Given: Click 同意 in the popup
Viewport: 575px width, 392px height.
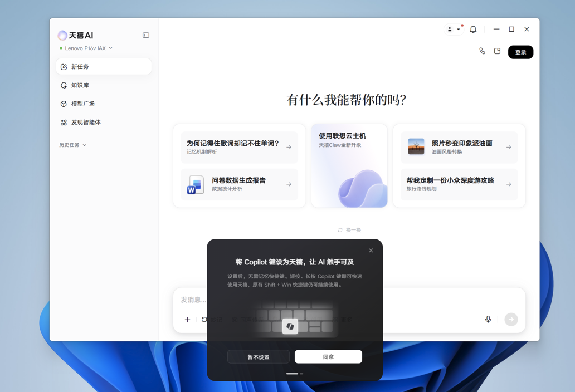Looking at the screenshot, I should point(328,357).
